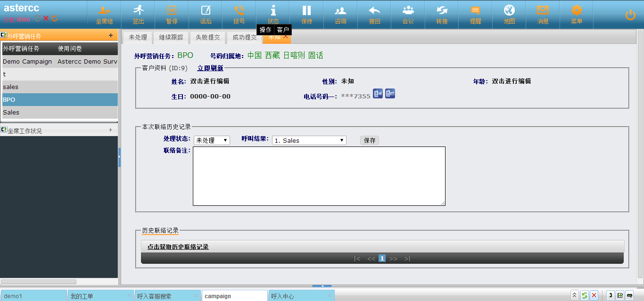Image resolution: width=644 pixels, height=301 pixels.
Task: Click the green refresh icon in bottom bar
Action: tap(584, 295)
